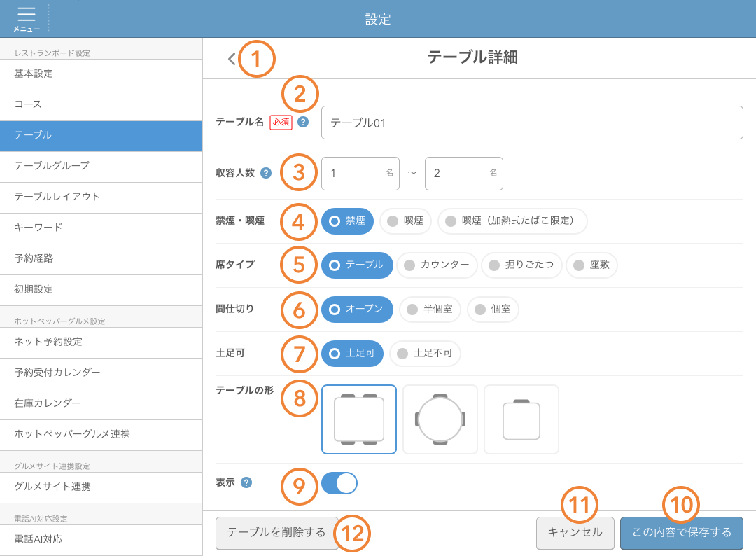Click the キャンセル button
The image size is (756, 556).
[575, 533]
